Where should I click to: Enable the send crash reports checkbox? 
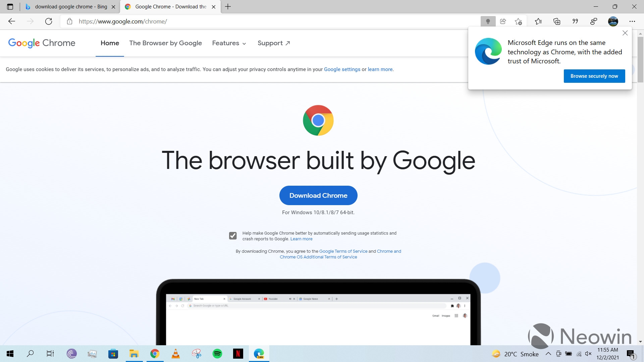[x=233, y=235]
